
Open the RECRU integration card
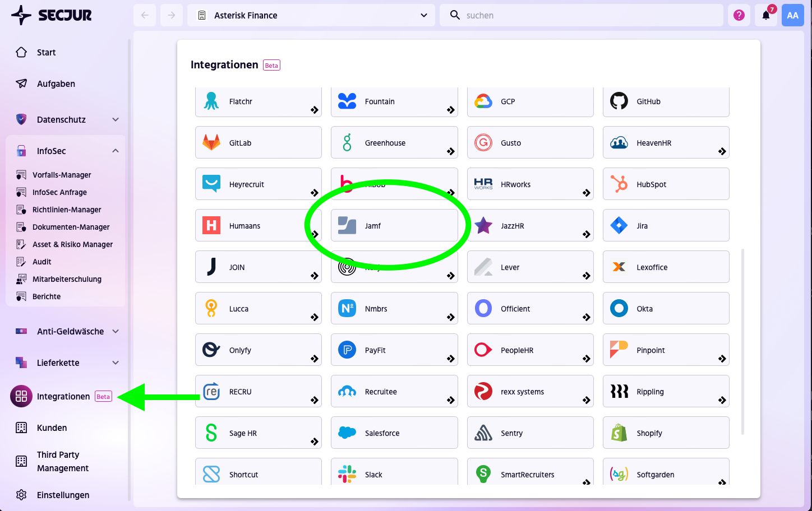click(259, 391)
